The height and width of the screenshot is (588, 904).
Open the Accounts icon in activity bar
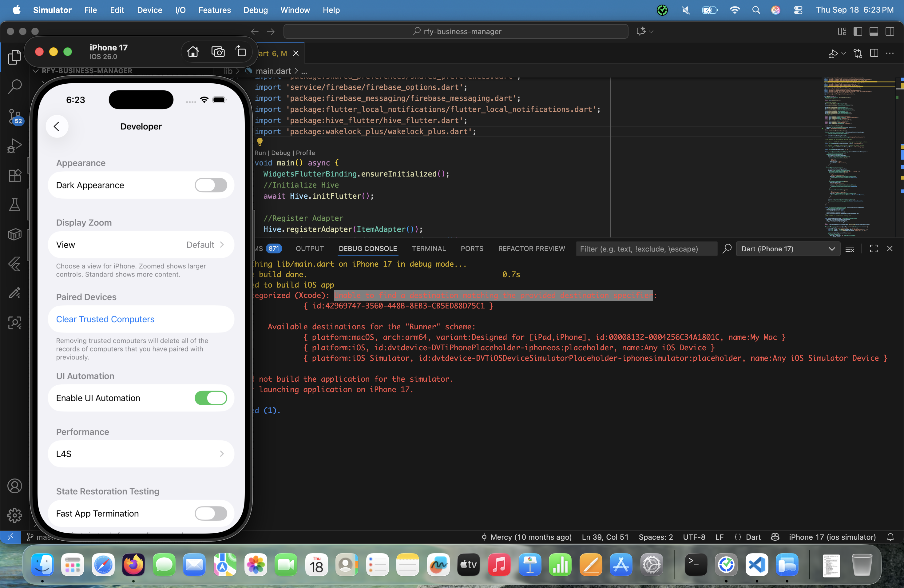click(x=14, y=486)
